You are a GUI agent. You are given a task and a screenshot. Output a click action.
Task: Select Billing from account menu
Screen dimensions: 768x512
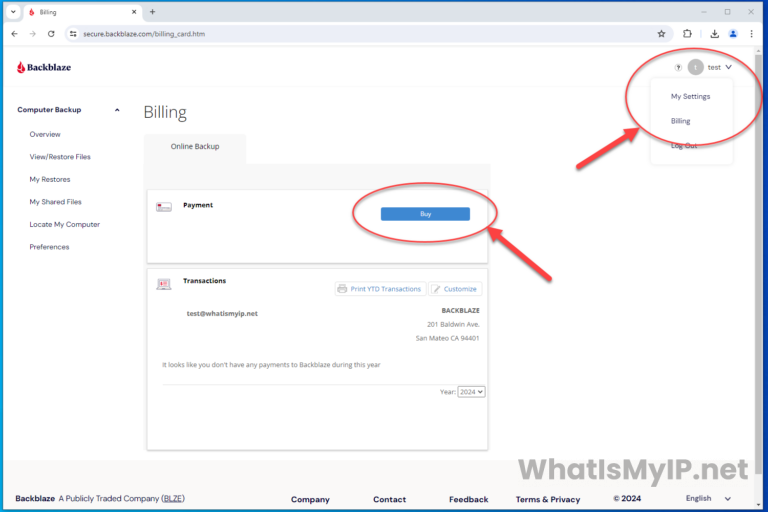680,121
